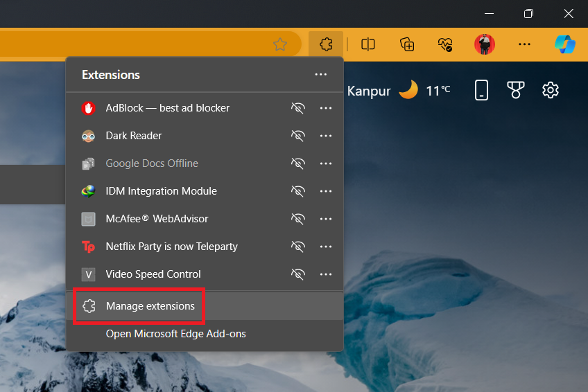The image size is (588, 392).
Task: Open the Collections toolbar icon
Action: [408, 44]
